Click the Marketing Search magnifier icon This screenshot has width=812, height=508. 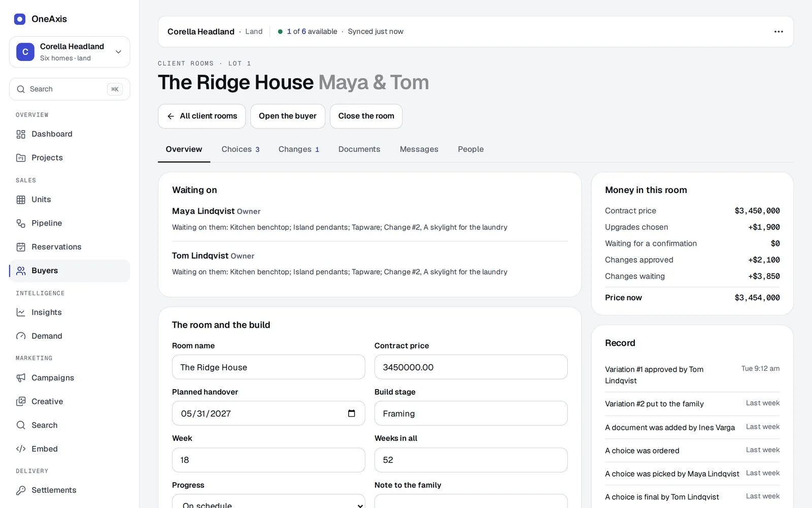[x=21, y=425]
